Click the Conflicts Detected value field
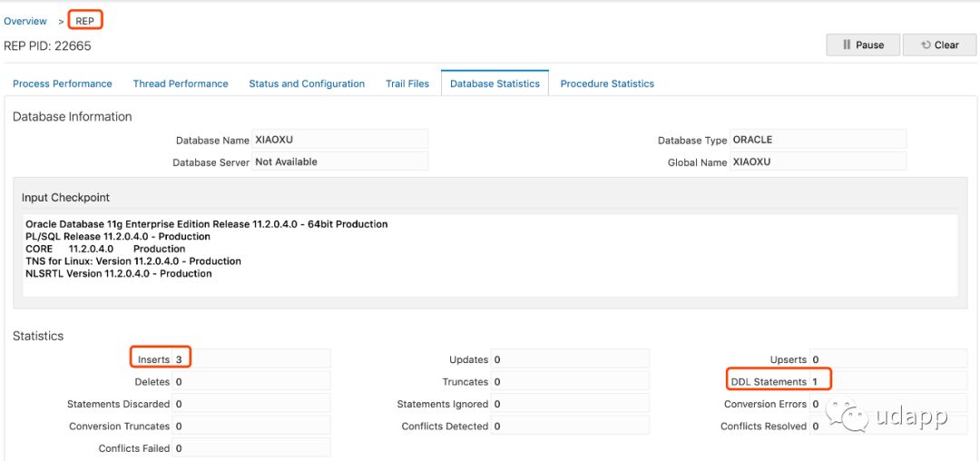The width and height of the screenshot is (980, 461). (570, 426)
